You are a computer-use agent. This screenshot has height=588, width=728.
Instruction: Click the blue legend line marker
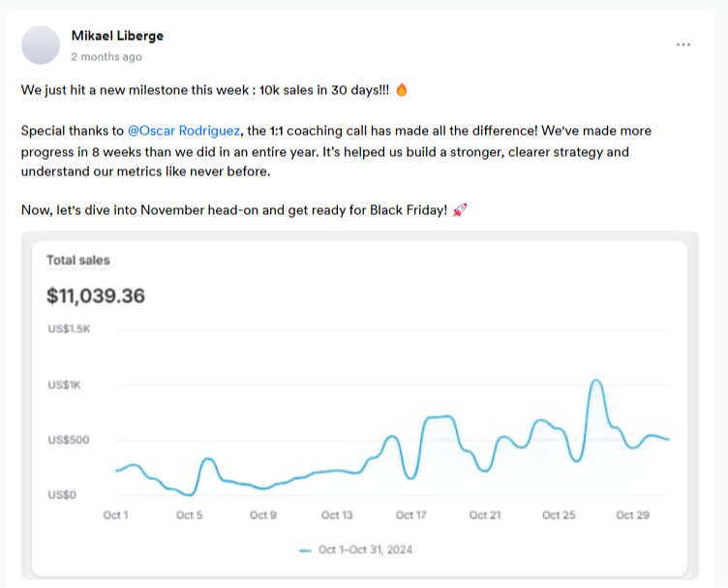coord(305,549)
